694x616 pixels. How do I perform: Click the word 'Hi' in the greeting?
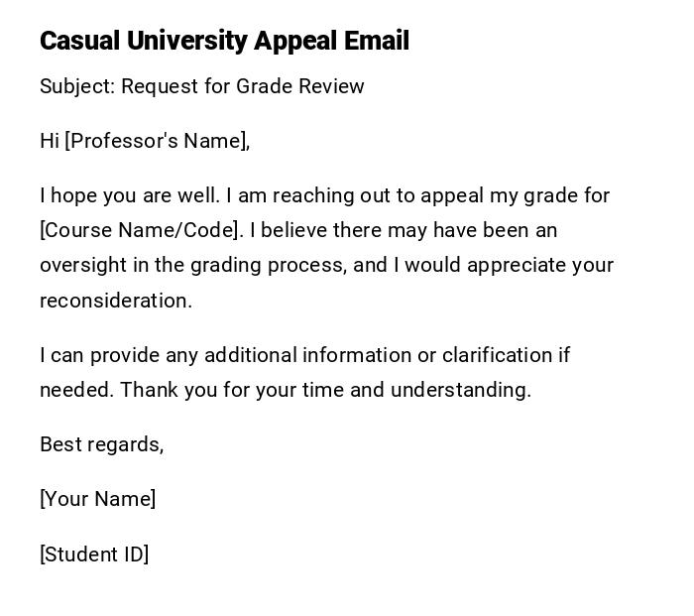tap(50, 141)
